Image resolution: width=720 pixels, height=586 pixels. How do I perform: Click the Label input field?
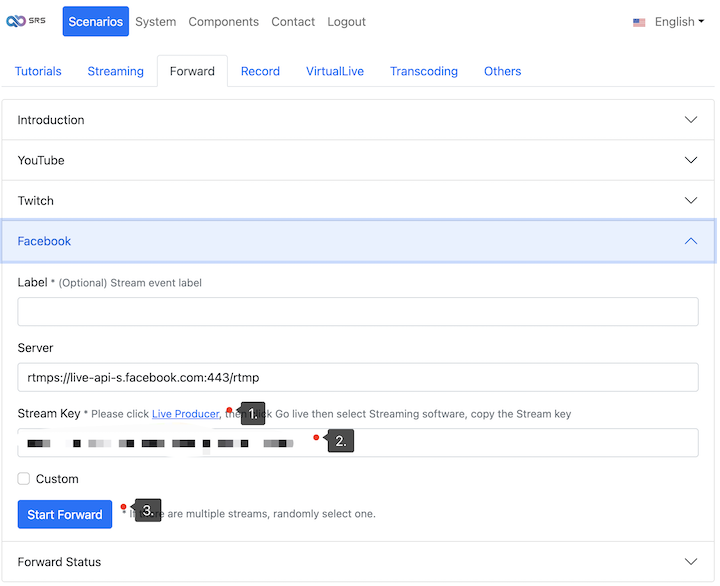(x=358, y=312)
